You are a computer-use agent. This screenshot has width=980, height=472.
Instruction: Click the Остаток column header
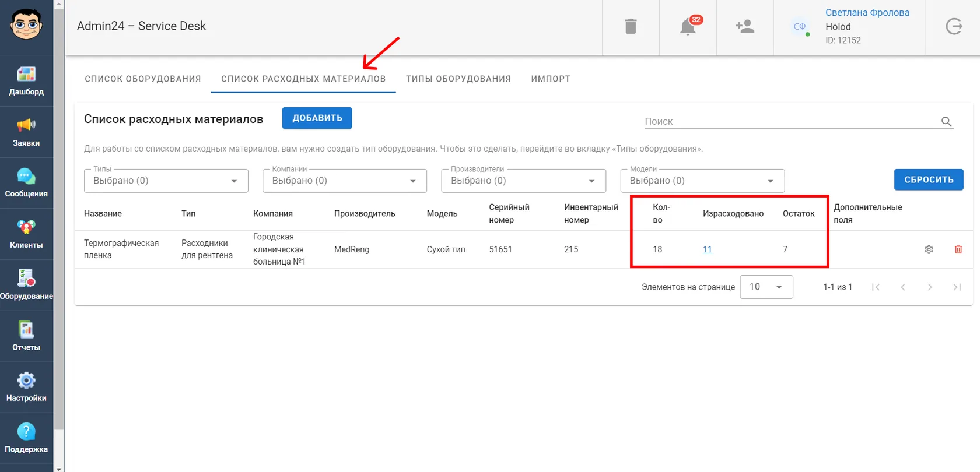(x=799, y=213)
